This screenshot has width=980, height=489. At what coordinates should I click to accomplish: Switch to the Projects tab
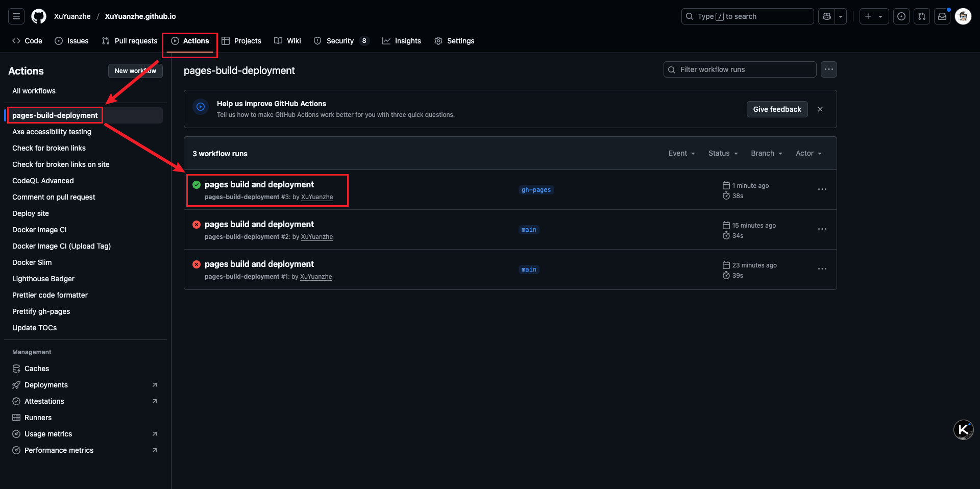(241, 41)
